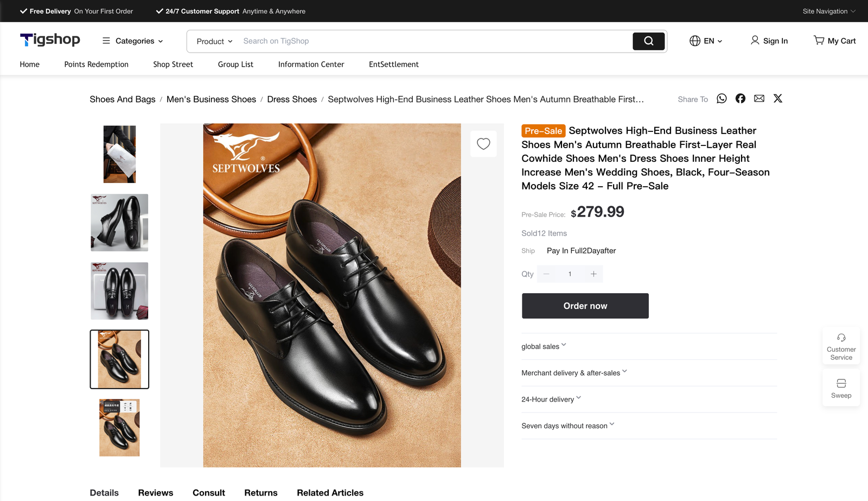Share product on Facebook icon
The width and height of the screenshot is (868, 501).
pyautogui.click(x=740, y=98)
